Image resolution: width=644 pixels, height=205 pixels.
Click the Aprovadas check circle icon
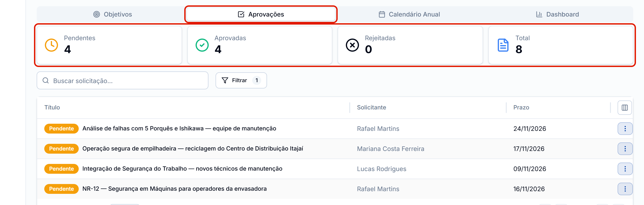(202, 45)
